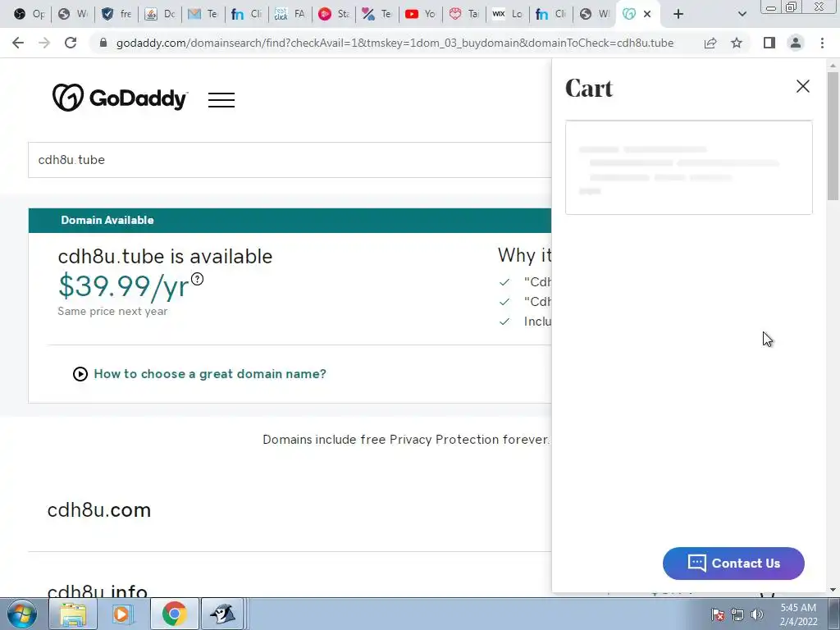Click the play icon beside domain name tips
Image resolution: width=840 pixels, height=630 pixels.
[x=80, y=374]
